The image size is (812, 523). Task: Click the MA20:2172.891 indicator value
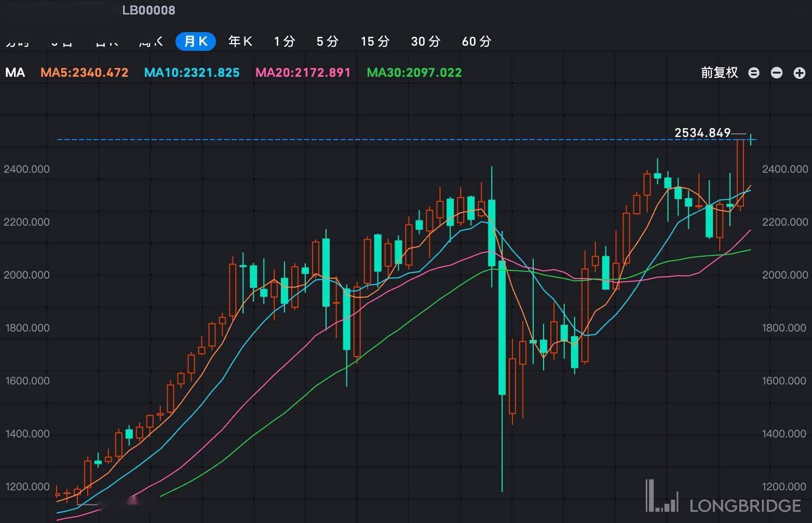point(303,73)
